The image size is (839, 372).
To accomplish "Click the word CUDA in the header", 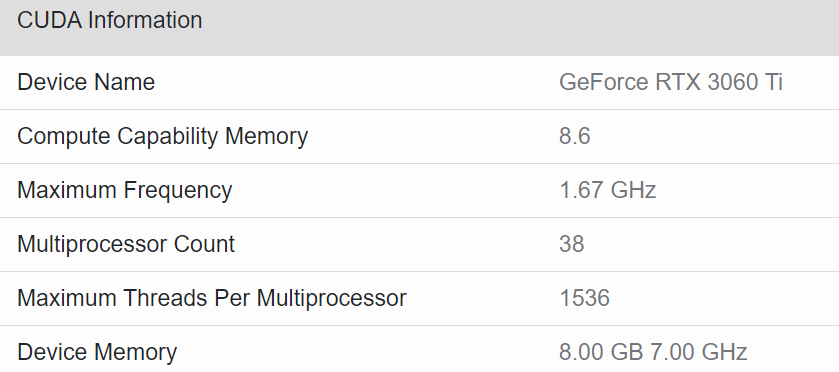I will 49,21.
